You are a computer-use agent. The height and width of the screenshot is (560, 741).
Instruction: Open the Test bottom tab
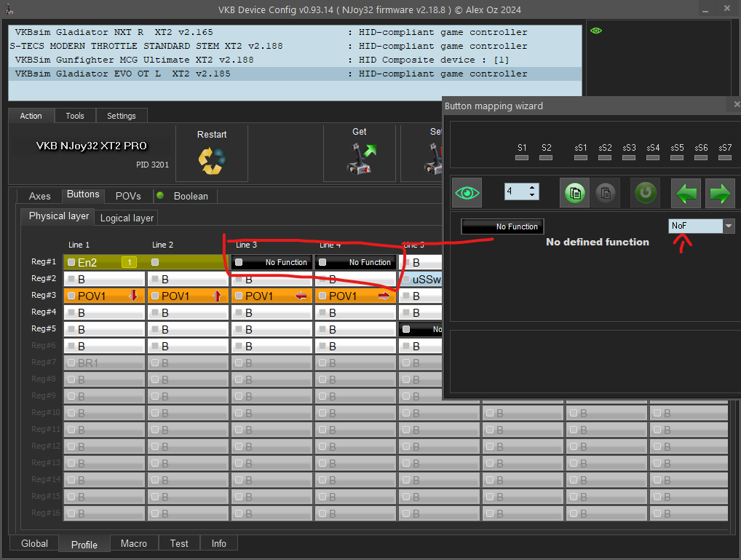click(179, 543)
